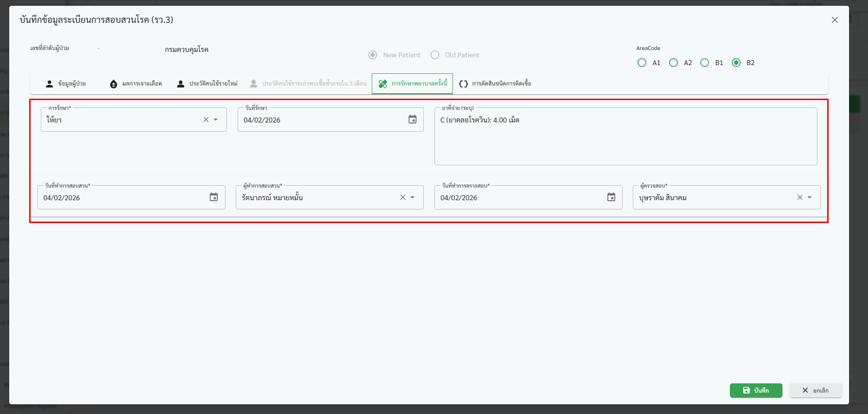Image resolution: width=868 pixels, height=414 pixels.
Task: Open ผลการเจาะเลือด blood drop tab
Action: [136, 84]
